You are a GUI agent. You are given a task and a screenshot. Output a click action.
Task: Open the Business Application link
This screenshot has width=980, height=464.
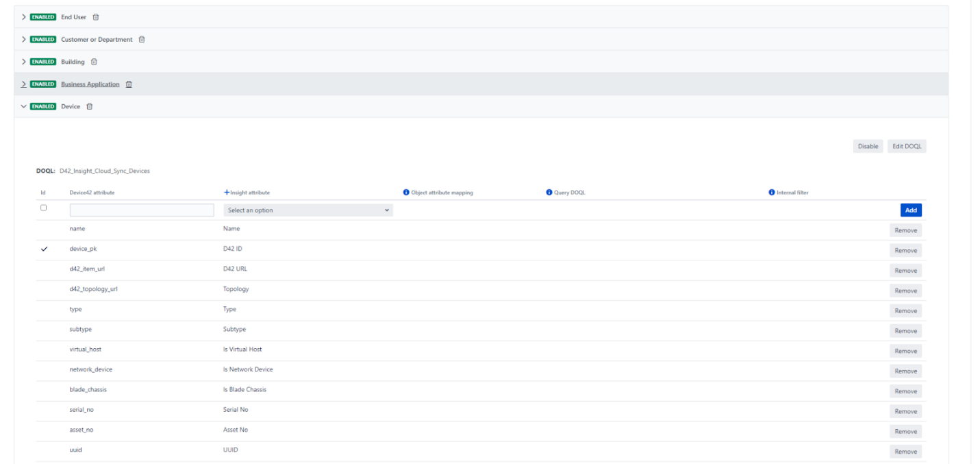[90, 84]
